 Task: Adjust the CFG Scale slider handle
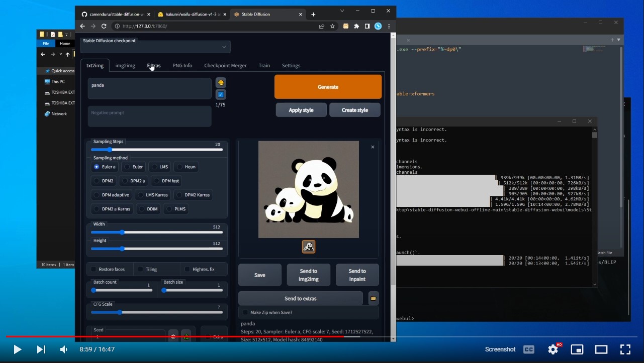coord(120,312)
